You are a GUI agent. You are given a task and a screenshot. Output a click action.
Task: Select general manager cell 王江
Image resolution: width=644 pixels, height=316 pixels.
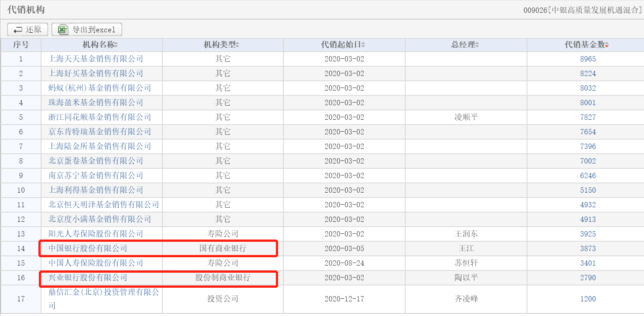(x=466, y=248)
